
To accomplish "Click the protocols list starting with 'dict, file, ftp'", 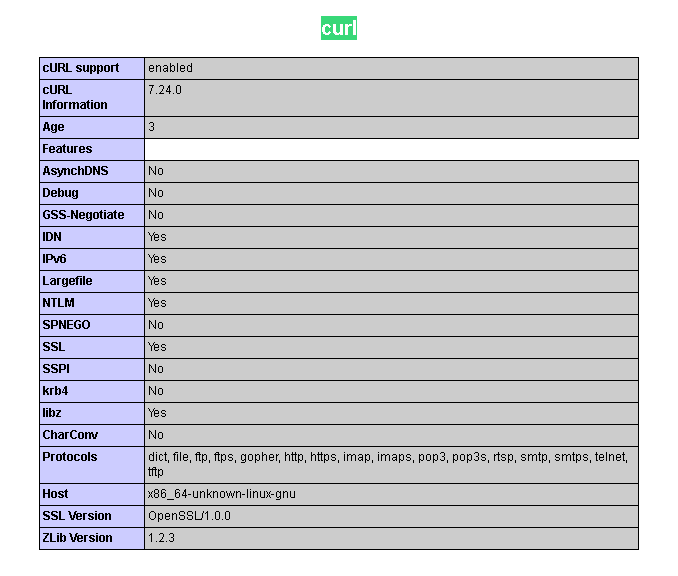I will click(x=388, y=464).
